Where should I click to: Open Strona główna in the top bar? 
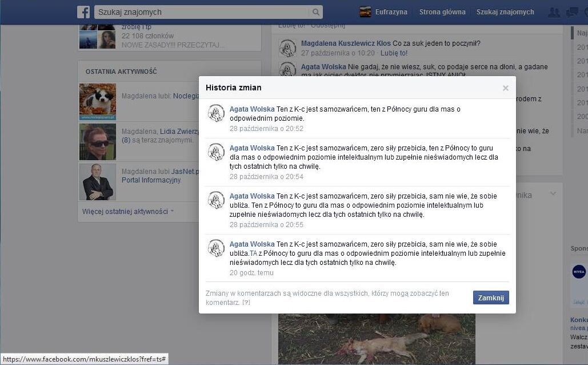442,12
